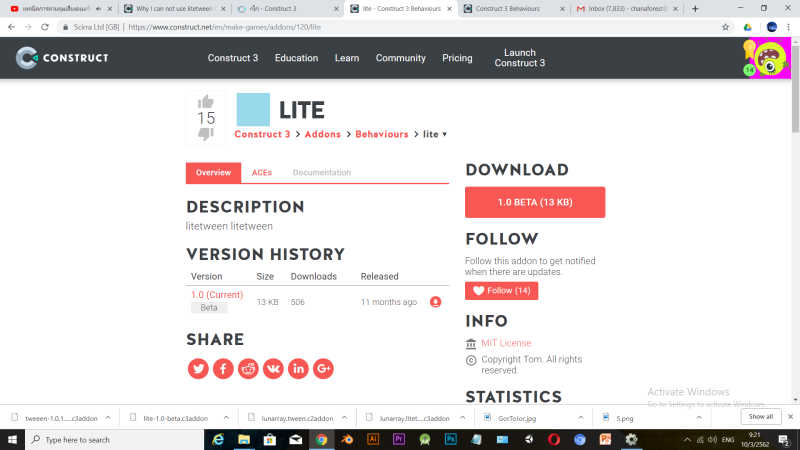This screenshot has width=800, height=450.
Task: Open the Chrome three-dot menu
Action: tap(788, 27)
